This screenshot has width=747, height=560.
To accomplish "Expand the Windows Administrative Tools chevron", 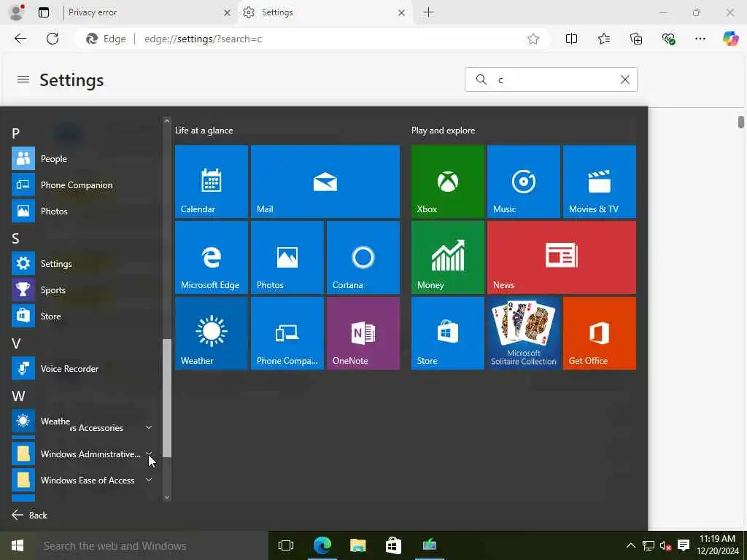I will coord(149,453).
